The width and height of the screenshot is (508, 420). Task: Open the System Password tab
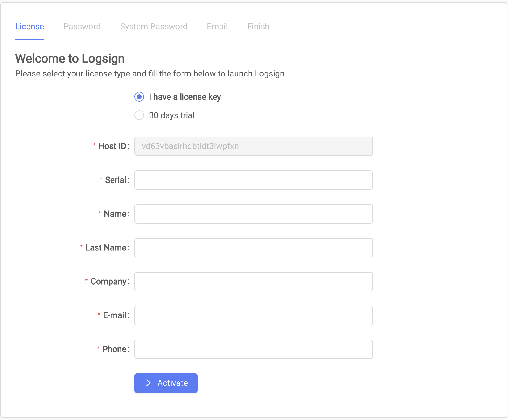[154, 26]
